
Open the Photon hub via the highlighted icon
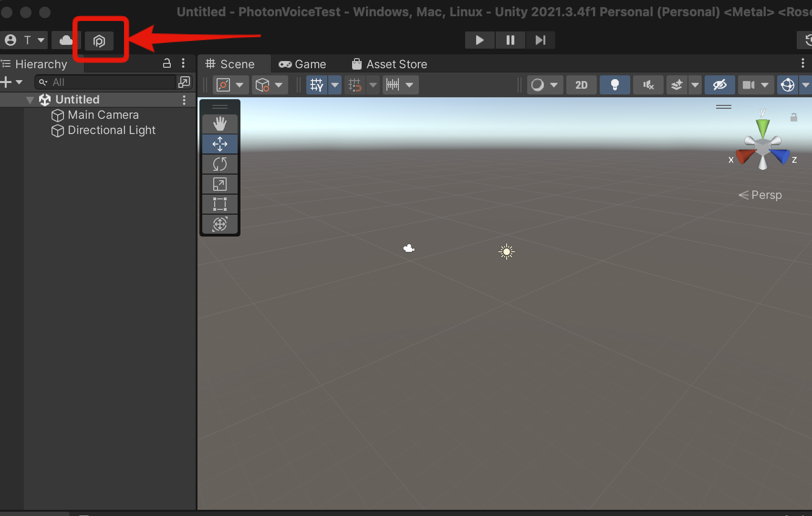(x=99, y=41)
